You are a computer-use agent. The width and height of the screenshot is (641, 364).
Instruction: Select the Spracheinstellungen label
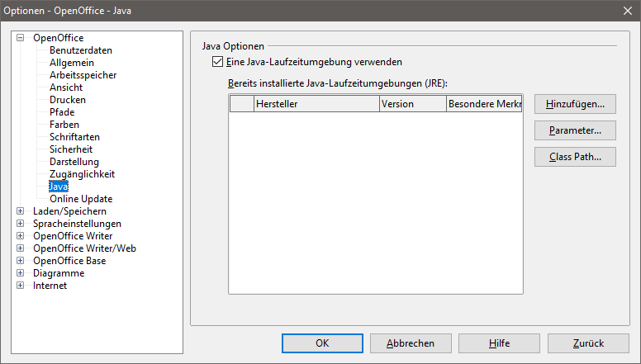point(77,224)
